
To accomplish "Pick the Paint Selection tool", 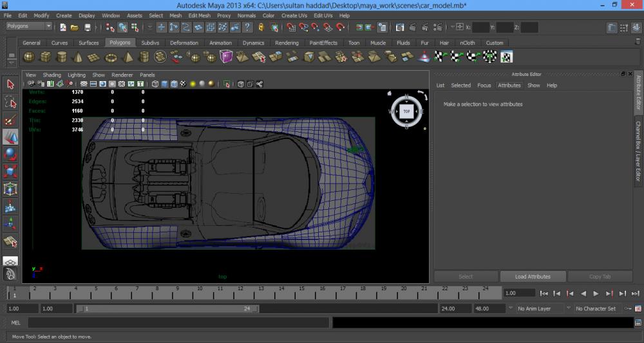I will pyautogui.click(x=10, y=120).
